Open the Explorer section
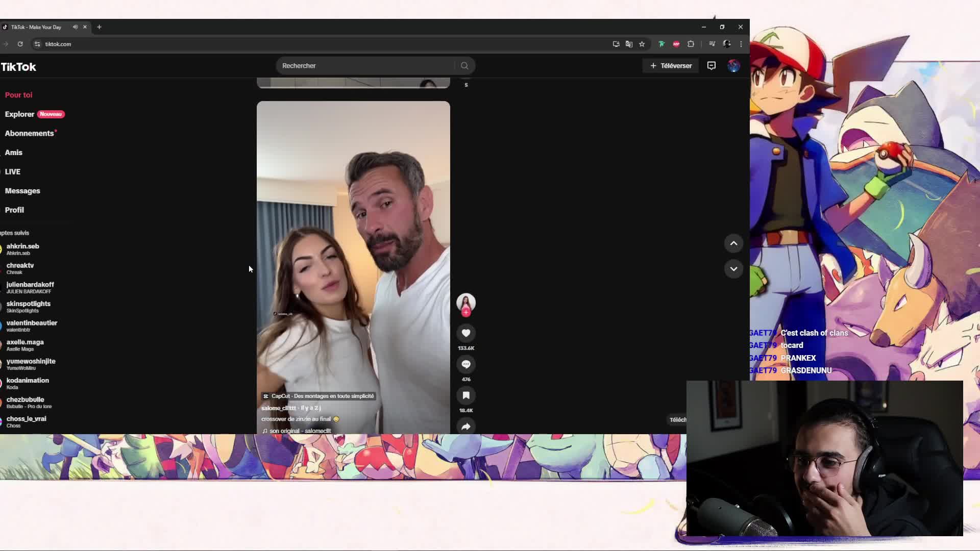Screen dimensions: 980x551 point(19,114)
